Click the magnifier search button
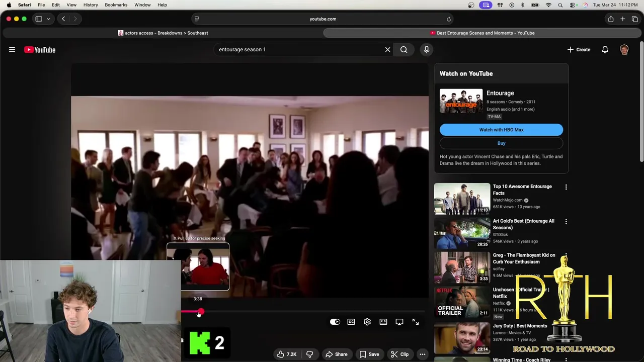 click(404, 50)
